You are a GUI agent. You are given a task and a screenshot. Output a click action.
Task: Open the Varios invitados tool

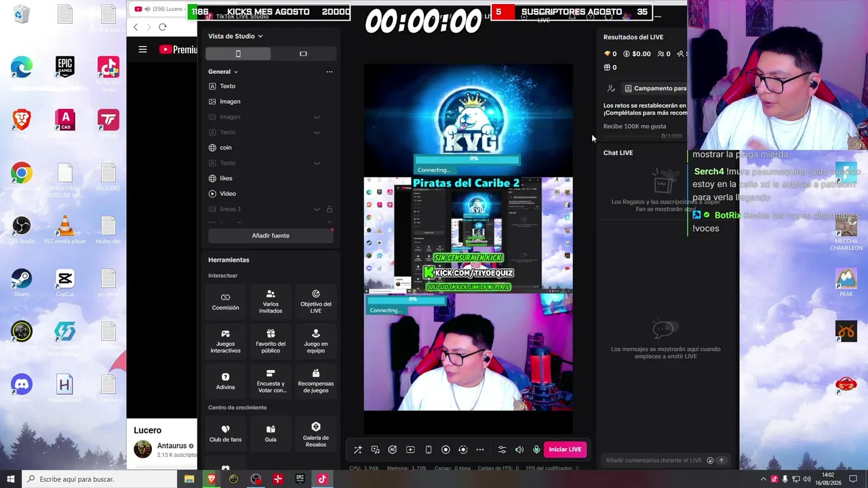click(x=271, y=302)
